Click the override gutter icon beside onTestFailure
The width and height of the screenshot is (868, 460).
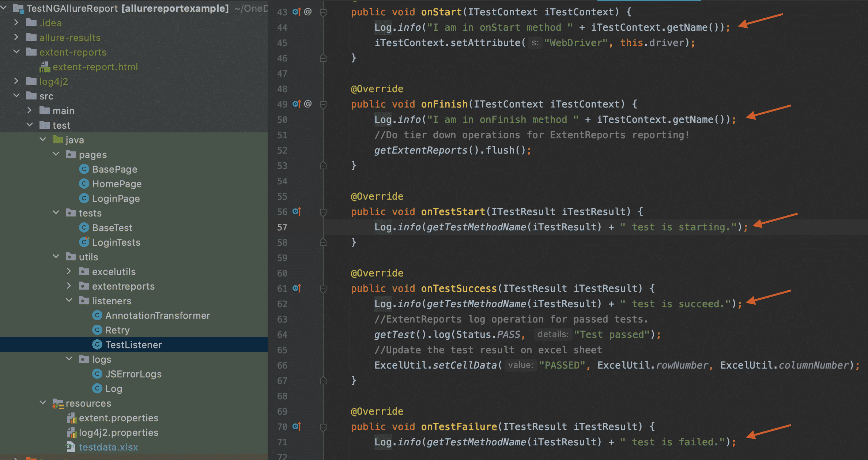pyautogui.click(x=297, y=427)
